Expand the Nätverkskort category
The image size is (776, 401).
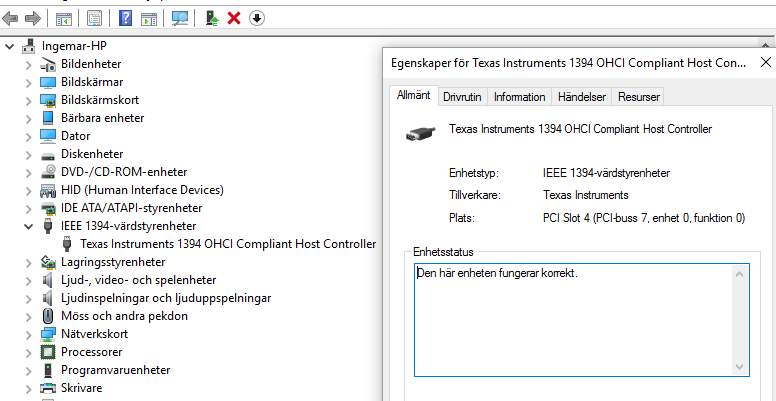(x=29, y=335)
